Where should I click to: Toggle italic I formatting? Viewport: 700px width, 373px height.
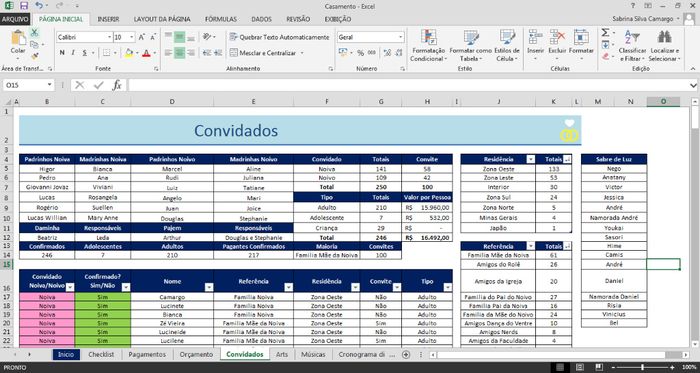click(72, 53)
